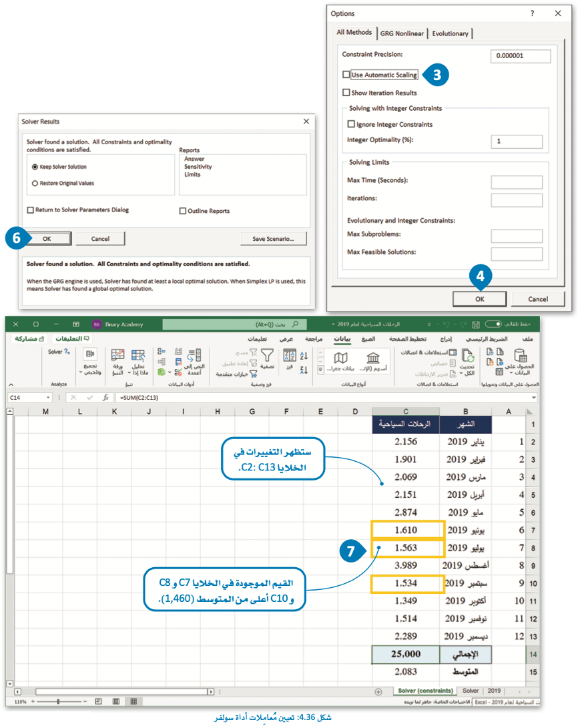Screen dimensions: 578x728
Task: Collapse the ribbon with the chevron
Action: pos(11,384)
